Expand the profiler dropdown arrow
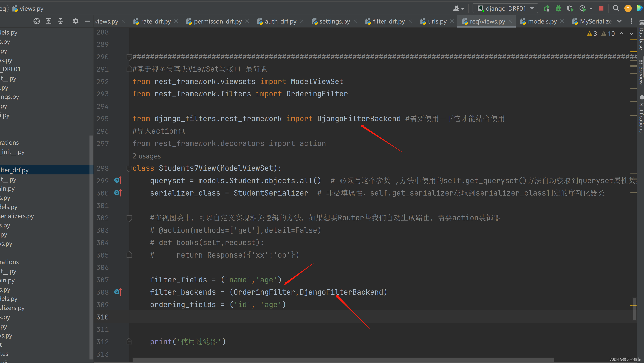 tap(591, 8)
